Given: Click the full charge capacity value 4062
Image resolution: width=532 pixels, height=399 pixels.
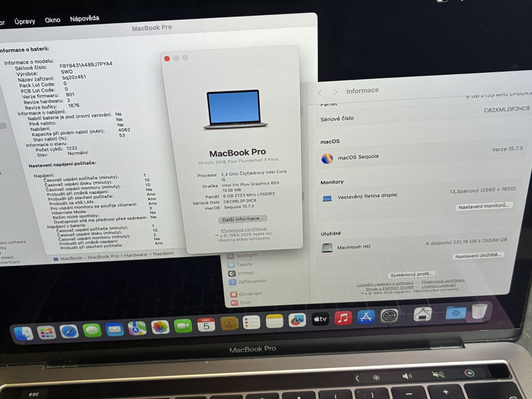Looking at the screenshot, I should [124, 130].
